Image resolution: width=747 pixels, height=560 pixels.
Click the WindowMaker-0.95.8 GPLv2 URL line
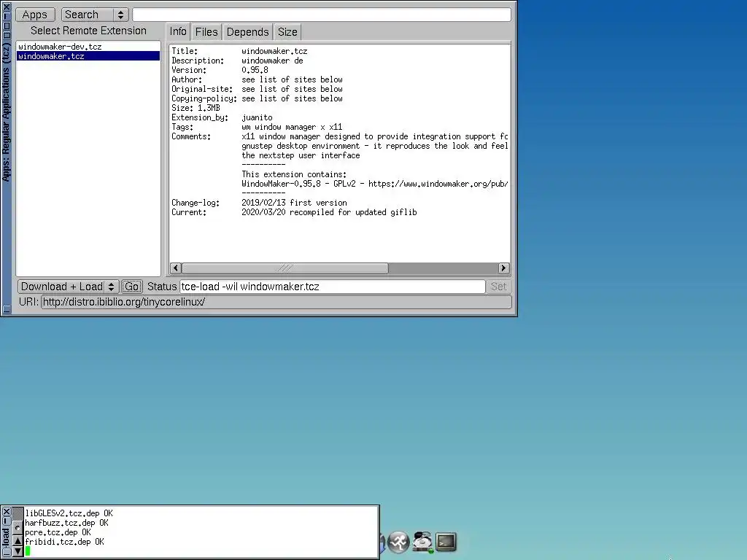coord(374,184)
